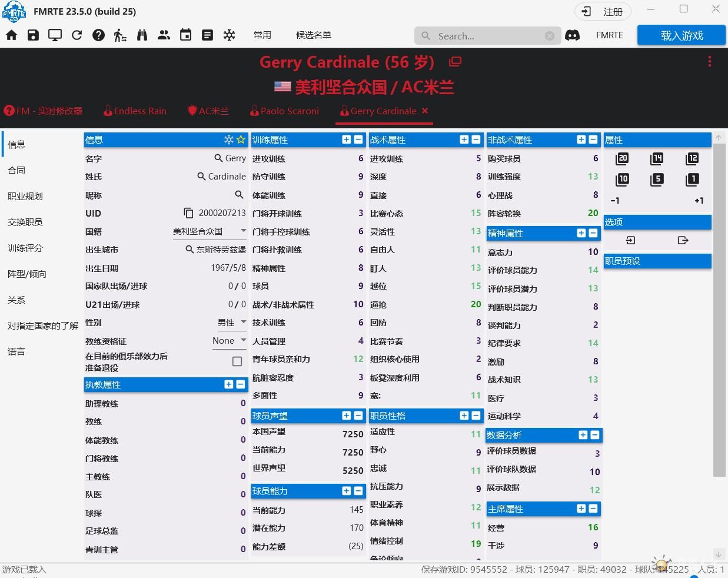The image size is (728, 578).
Task: Click the Save floppy disk icon
Action: pyautogui.click(x=34, y=35)
